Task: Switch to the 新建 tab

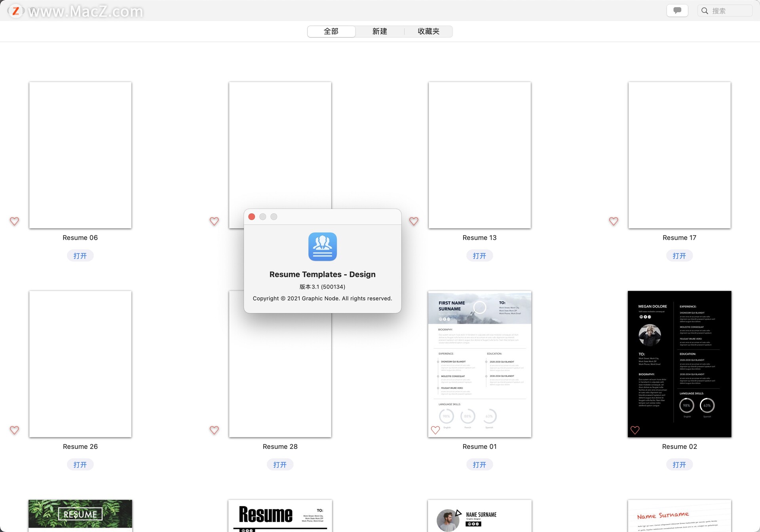Action: tap(380, 31)
